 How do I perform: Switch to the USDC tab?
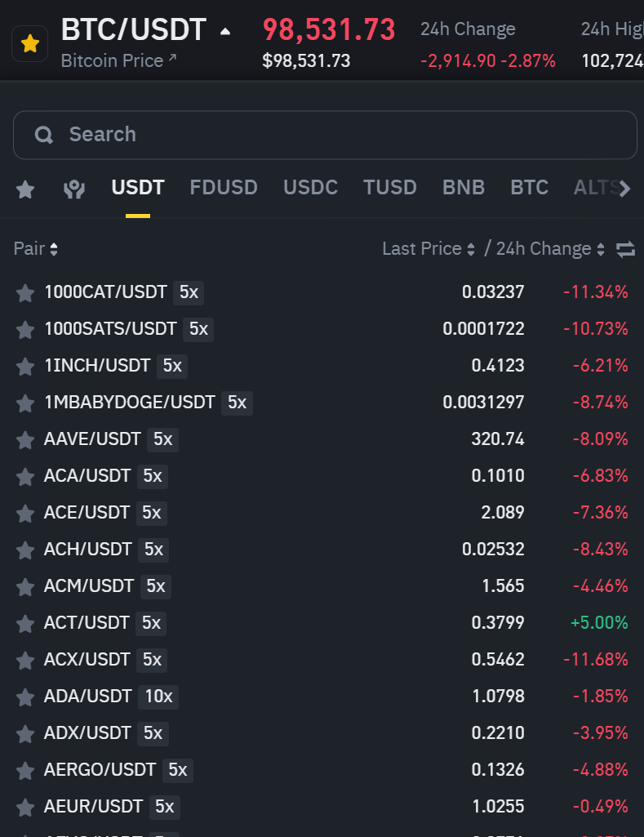310,187
